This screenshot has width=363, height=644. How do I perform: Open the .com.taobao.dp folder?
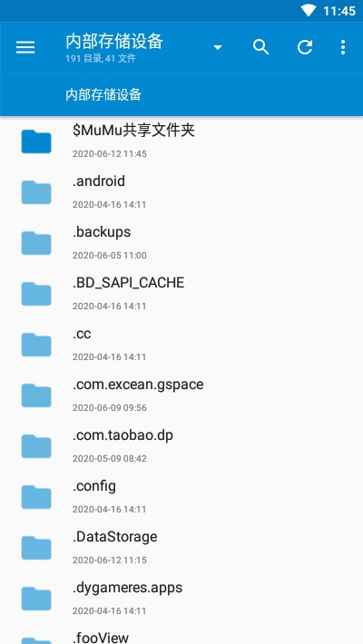point(181,446)
